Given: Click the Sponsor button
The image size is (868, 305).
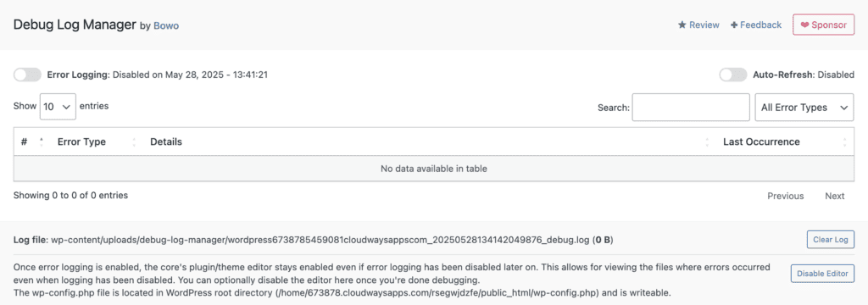Looking at the screenshot, I should point(823,25).
